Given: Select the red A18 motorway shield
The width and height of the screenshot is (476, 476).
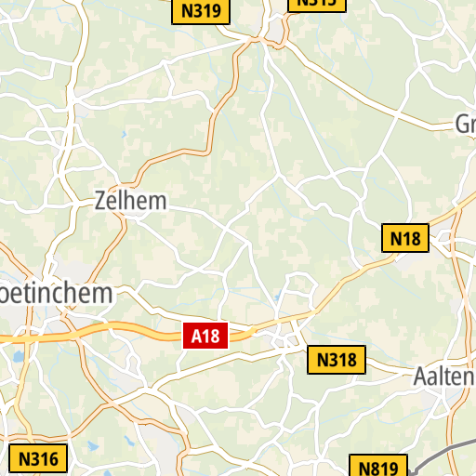Looking at the screenshot, I should tap(205, 336).
